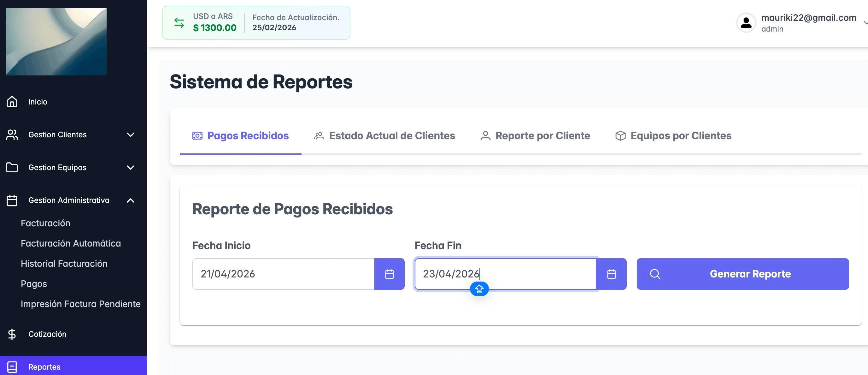Click the magnifier icon on Generar Reporte
Image resolution: width=868 pixels, height=375 pixels.
click(655, 274)
